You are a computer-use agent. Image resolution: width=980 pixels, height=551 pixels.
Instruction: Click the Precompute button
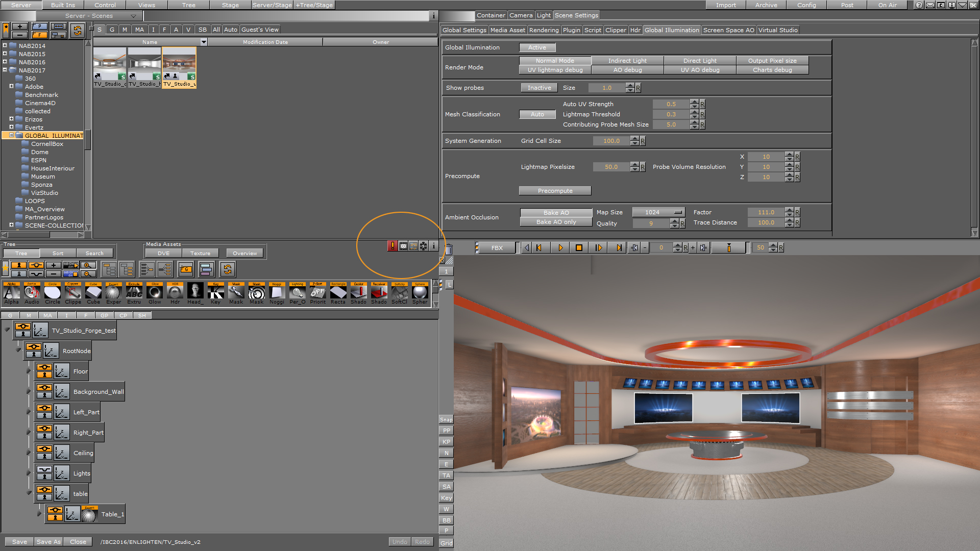point(555,190)
